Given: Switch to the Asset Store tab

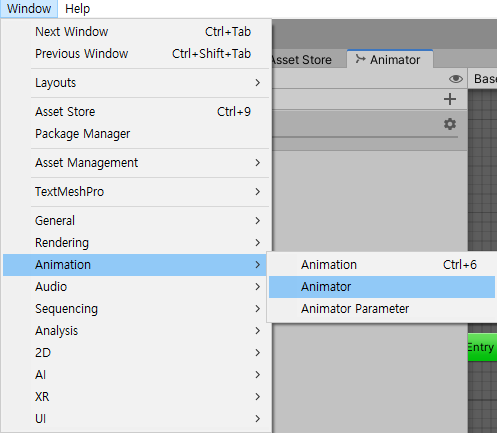Looking at the screenshot, I should point(302,60).
